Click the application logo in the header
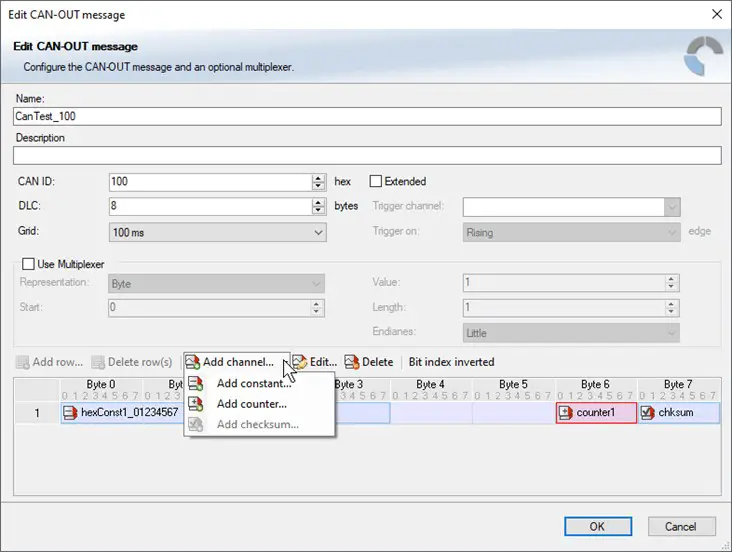732x552 pixels. (704, 56)
